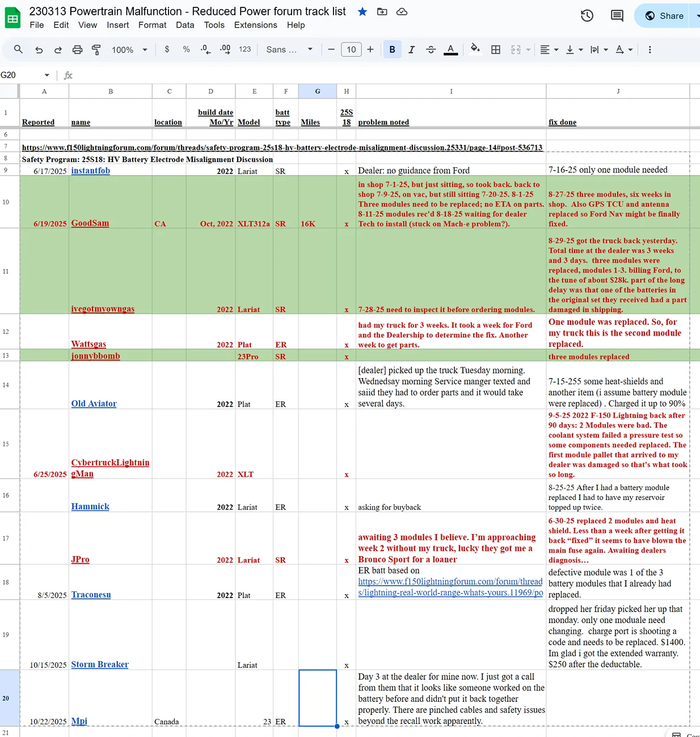Click the undo arrow icon
The width and height of the screenshot is (700, 737).
[x=39, y=50]
